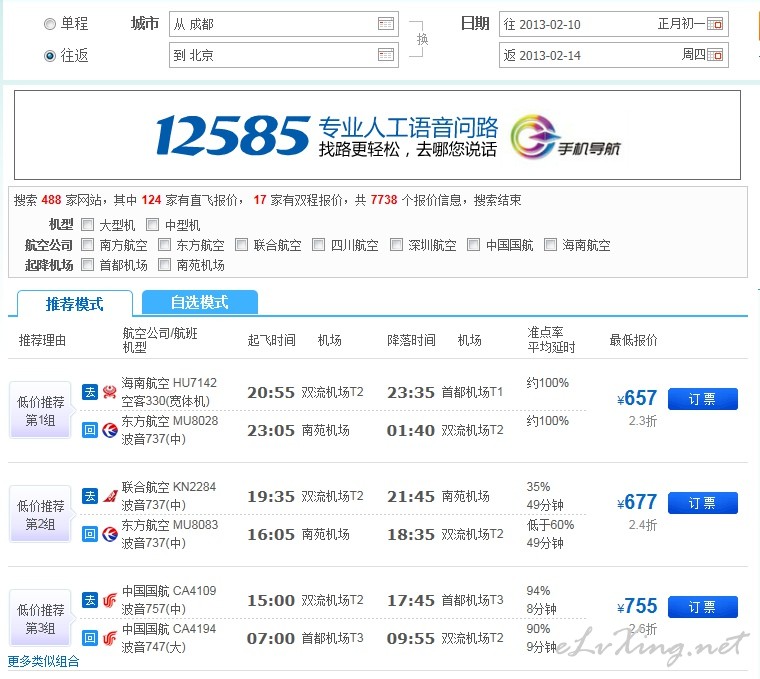Swap cities with the 换 button
This screenshot has height=679, width=760.
(422, 39)
